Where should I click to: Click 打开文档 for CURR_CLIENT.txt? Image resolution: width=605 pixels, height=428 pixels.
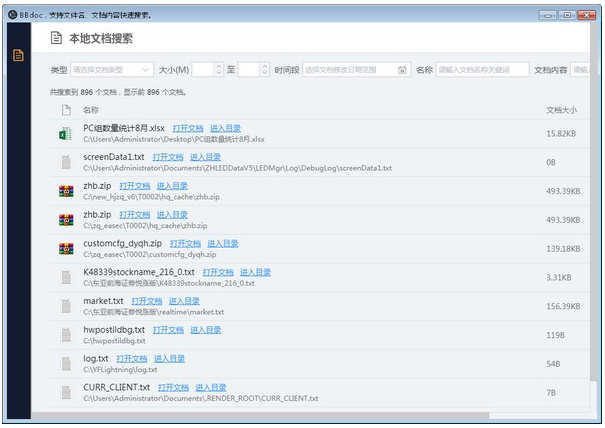click(x=173, y=387)
